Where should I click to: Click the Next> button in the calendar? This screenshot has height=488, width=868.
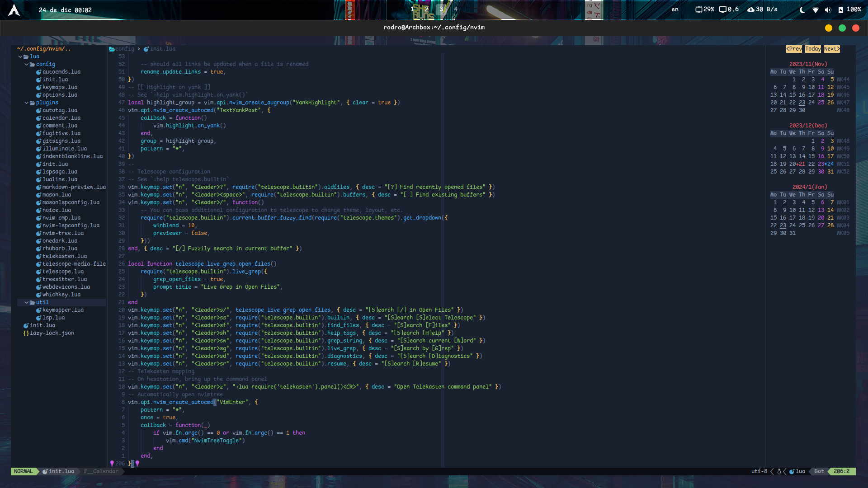pos(832,49)
